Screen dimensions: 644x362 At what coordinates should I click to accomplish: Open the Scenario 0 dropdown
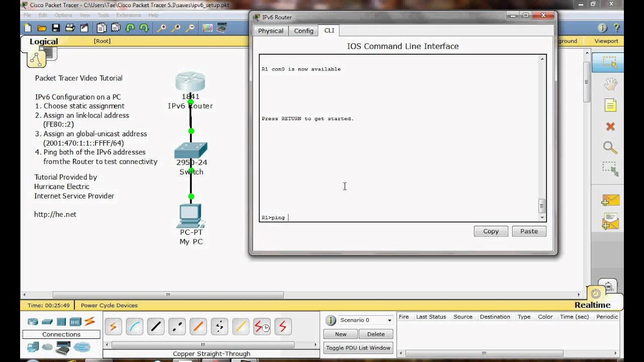click(x=366, y=320)
